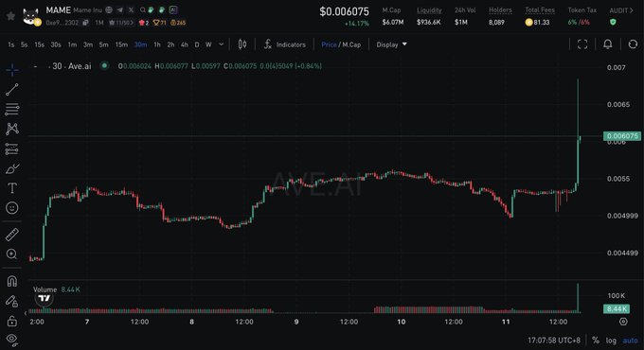This screenshot has height=350, width=644.
Task: Select the 1m timeframe
Action: 72,44
